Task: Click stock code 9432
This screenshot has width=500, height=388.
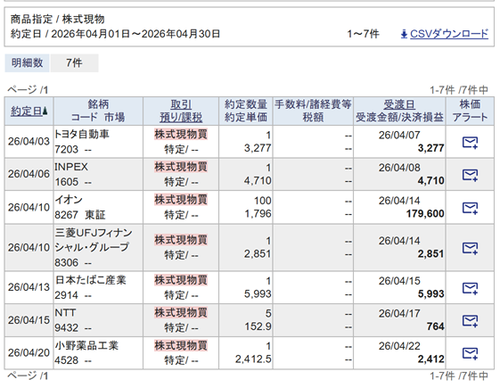Action: coord(67,328)
